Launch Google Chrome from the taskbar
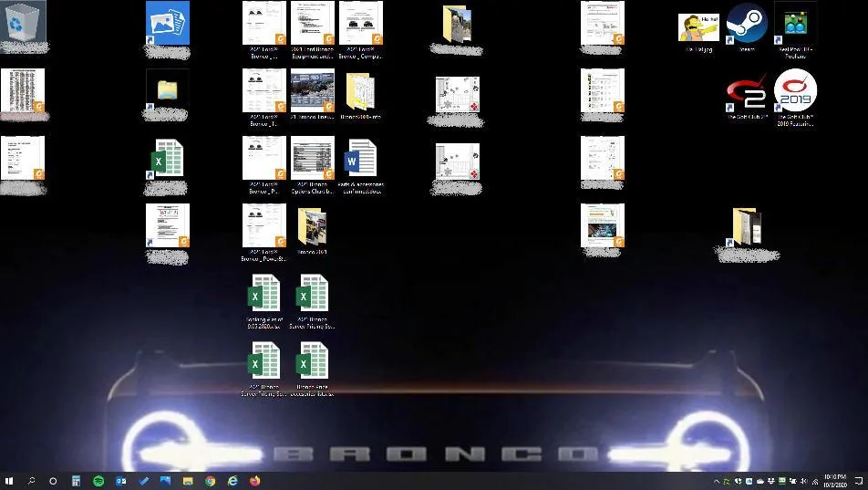 [x=211, y=481]
